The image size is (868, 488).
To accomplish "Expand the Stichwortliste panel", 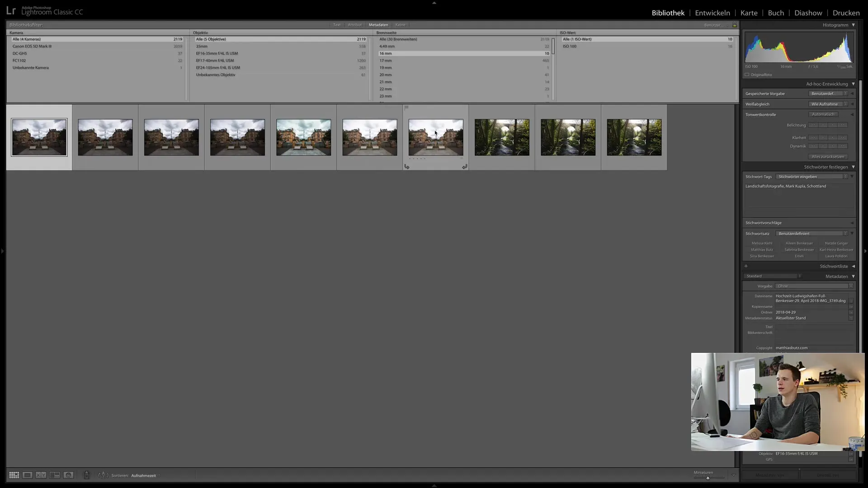I will [x=853, y=266].
